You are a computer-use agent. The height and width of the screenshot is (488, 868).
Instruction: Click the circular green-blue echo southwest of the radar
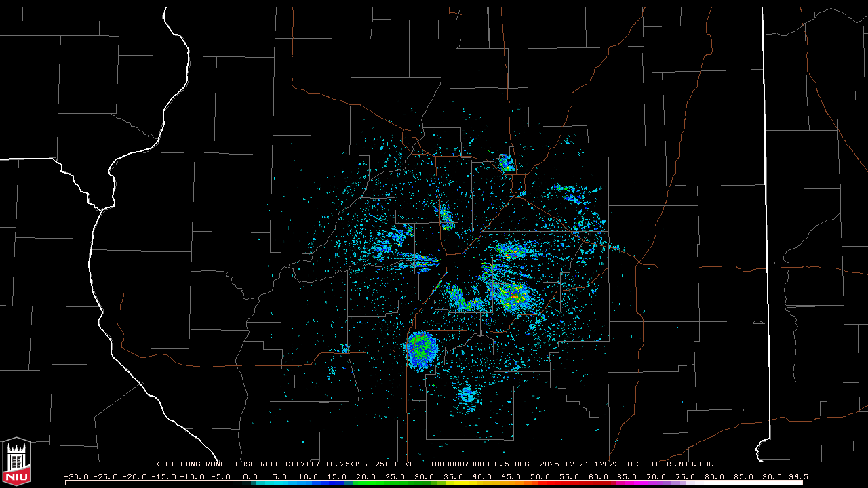pos(421,350)
